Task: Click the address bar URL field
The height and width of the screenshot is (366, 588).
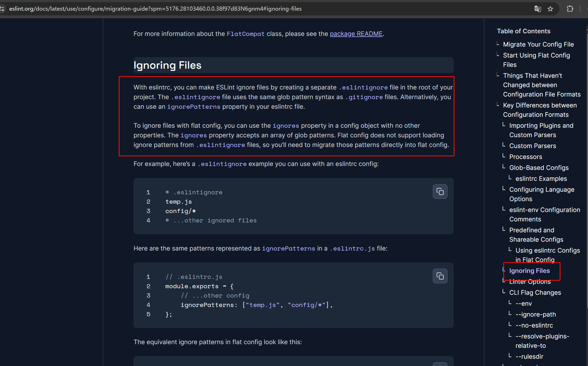Action: click(x=155, y=9)
